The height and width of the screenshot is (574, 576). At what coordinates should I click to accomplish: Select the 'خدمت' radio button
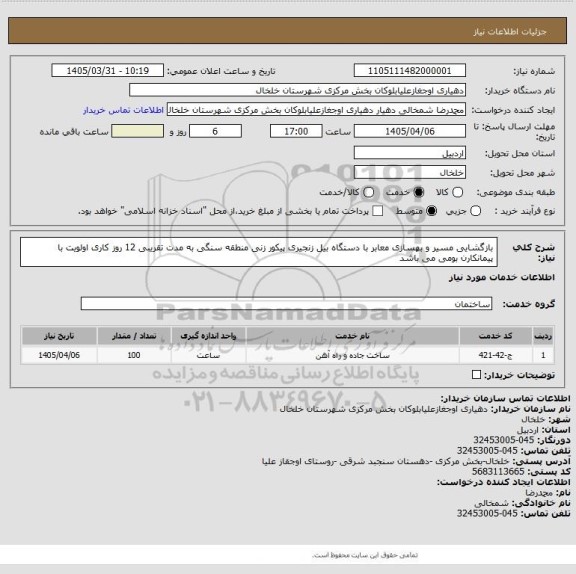tap(418, 192)
